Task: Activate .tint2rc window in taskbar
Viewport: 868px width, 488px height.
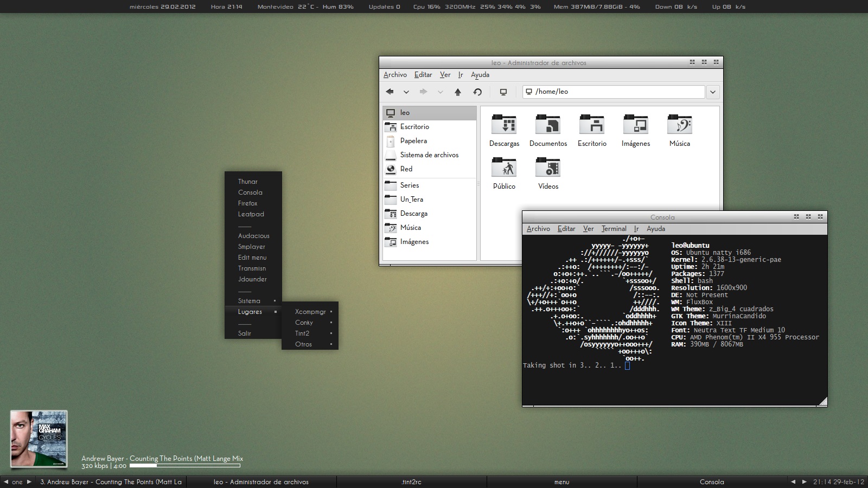Action: click(411, 482)
